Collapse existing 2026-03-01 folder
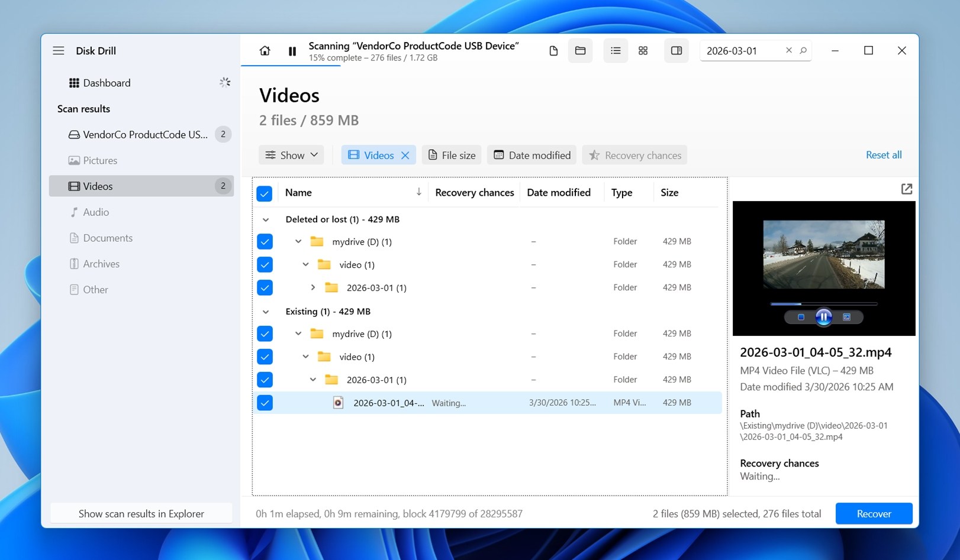This screenshot has height=560, width=960. 313,380
